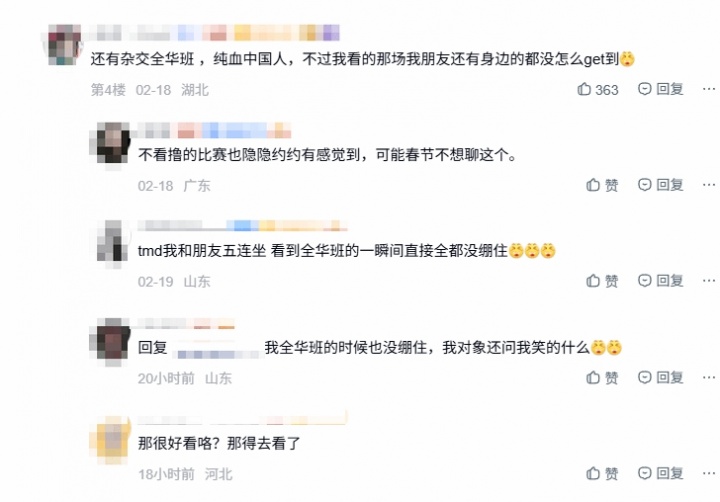This screenshot has height=502, width=720.
Task: Open three-dot menu on 02-19 山东 reply
Action: click(709, 281)
